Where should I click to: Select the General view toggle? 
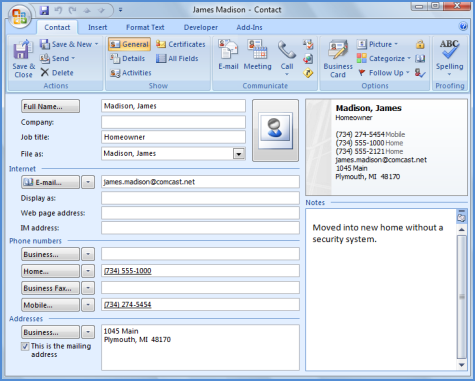tap(129, 44)
